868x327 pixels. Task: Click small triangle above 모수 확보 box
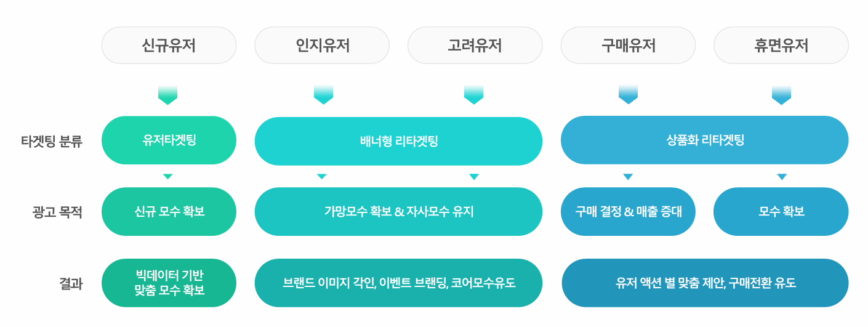(x=782, y=177)
